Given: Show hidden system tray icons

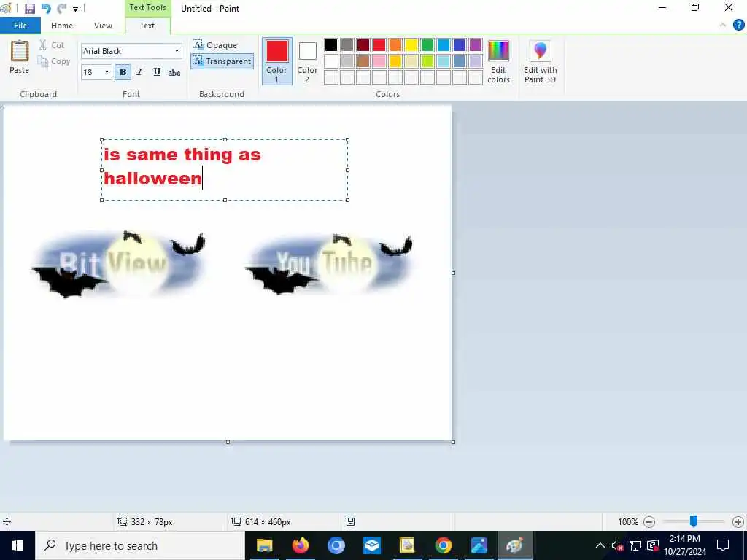Looking at the screenshot, I should [600, 545].
